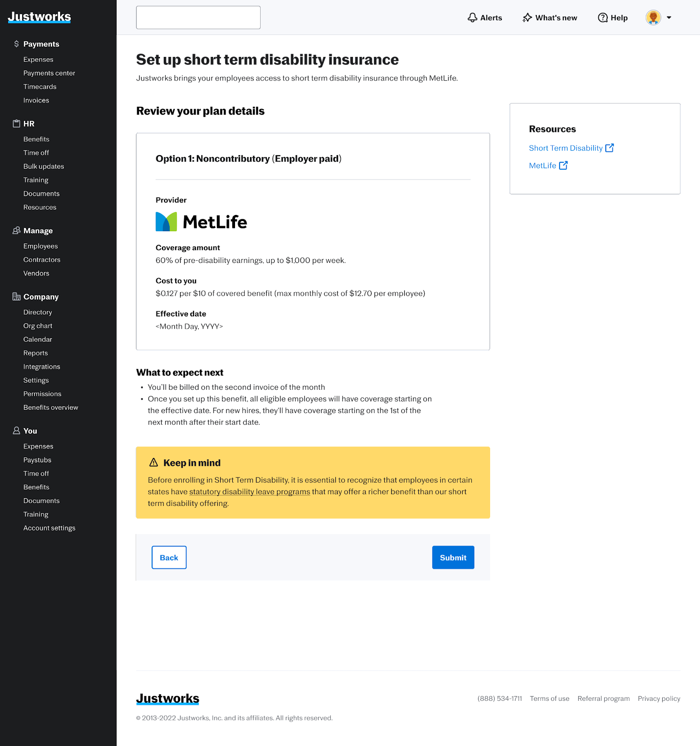Open What's new sparkle icon
700x746 pixels.
click(527, 18)
